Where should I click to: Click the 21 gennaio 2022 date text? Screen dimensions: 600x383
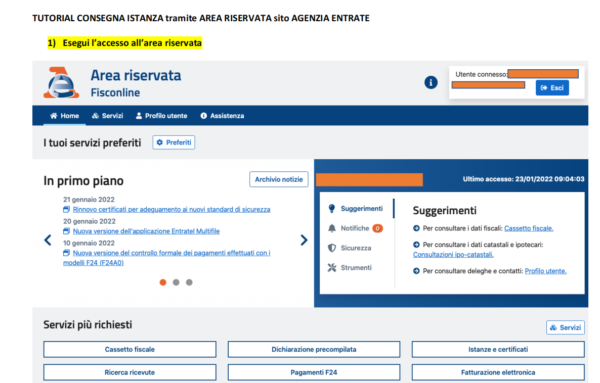[89, 199]
